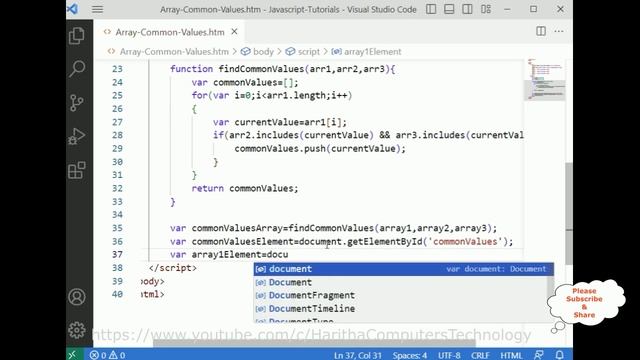
Task: Click 'commonValuesArray' variable on line 35
Action: coord(237,228)
